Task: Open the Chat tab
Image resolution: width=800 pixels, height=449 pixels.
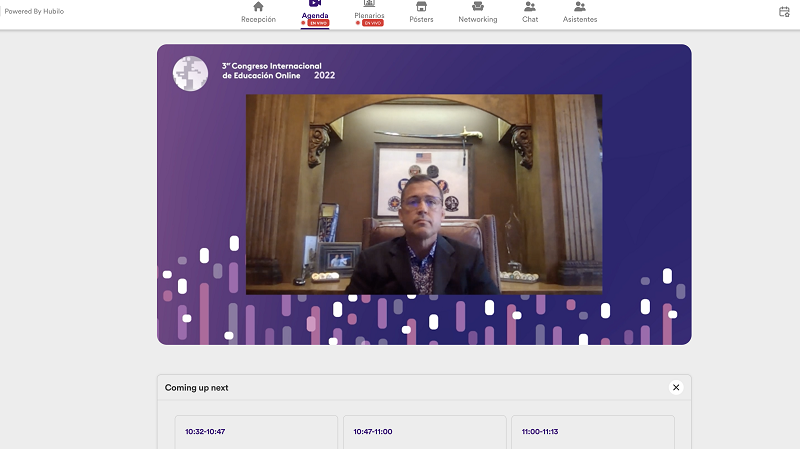Action: pyautogui.click(x=530, y=13)
